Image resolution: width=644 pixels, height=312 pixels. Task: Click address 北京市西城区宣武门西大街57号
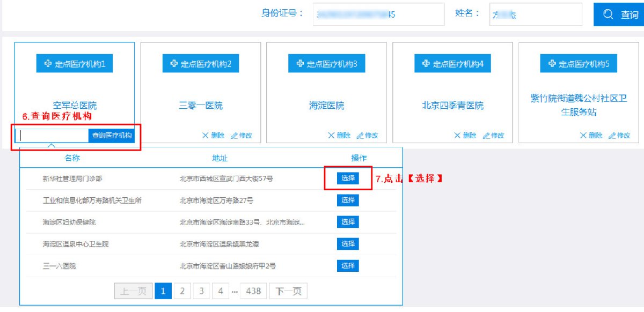[x=226, y=179]
